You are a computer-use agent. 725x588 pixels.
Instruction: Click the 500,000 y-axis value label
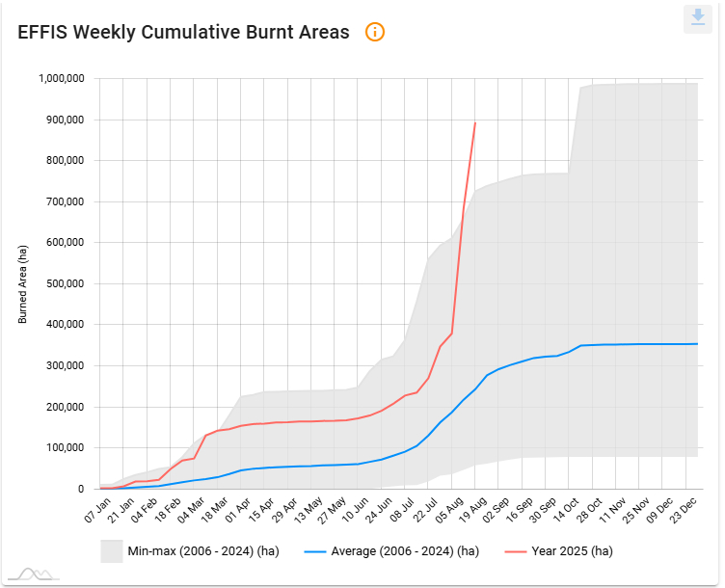(62, 284)
